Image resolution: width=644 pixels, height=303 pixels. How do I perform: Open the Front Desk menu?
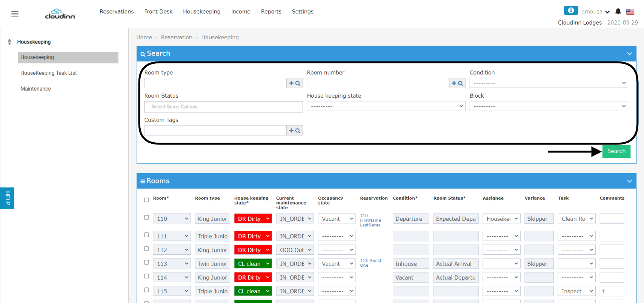pos(158,12)
